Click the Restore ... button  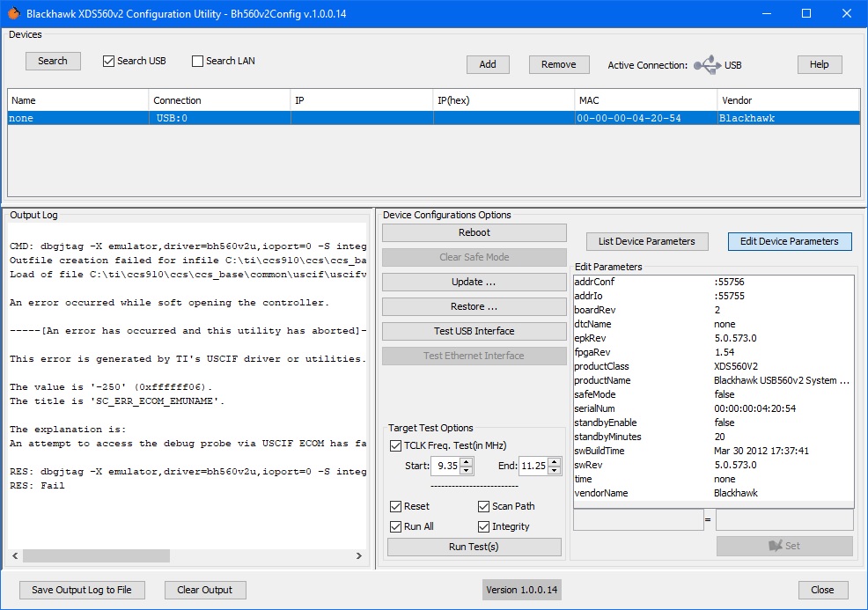[x=474, y=306]
